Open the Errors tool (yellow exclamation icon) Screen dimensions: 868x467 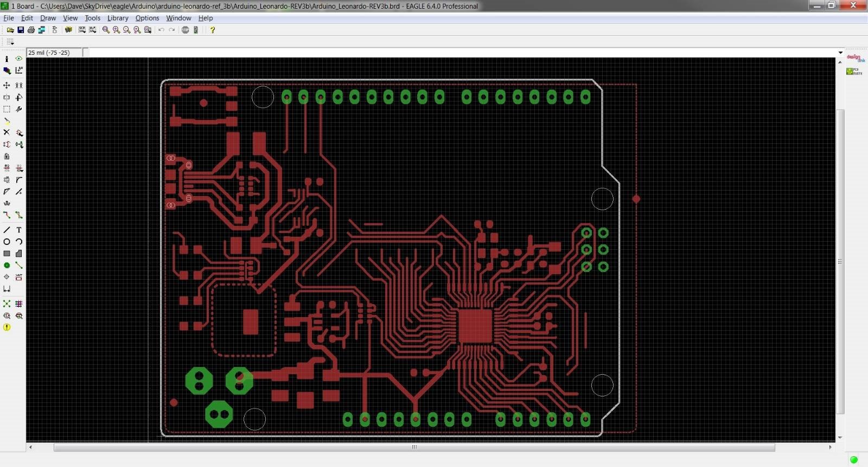[7, 327]
